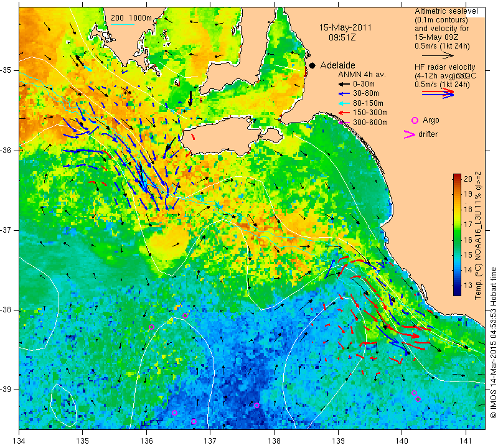Click the black Adelaide city dot

point(312,65)
